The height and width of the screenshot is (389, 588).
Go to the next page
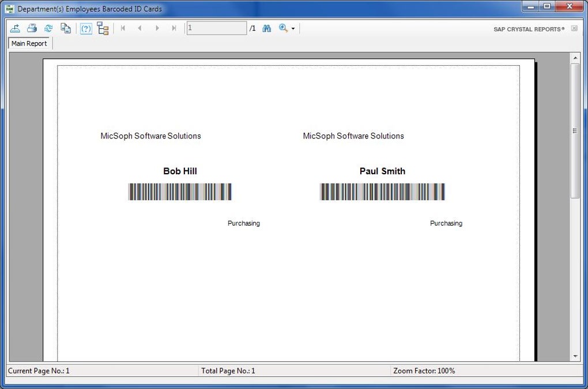[157, 28]
